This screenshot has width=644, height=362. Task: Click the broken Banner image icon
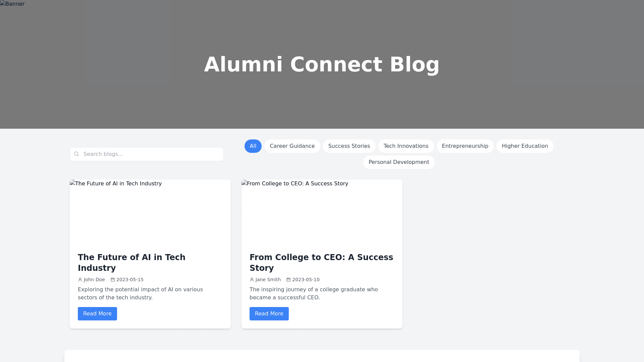pos(3,3)
